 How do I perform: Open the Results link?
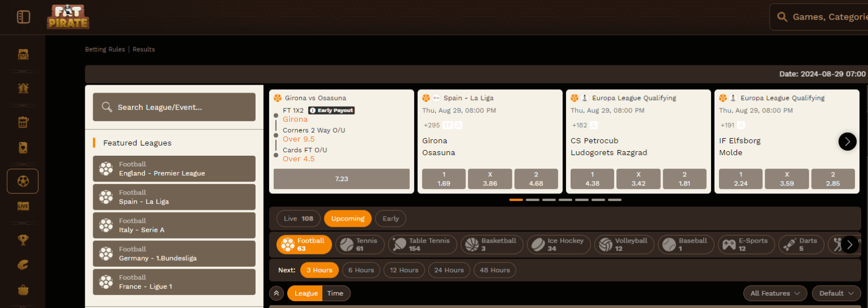pyautogui.click(x=143, y=50)
